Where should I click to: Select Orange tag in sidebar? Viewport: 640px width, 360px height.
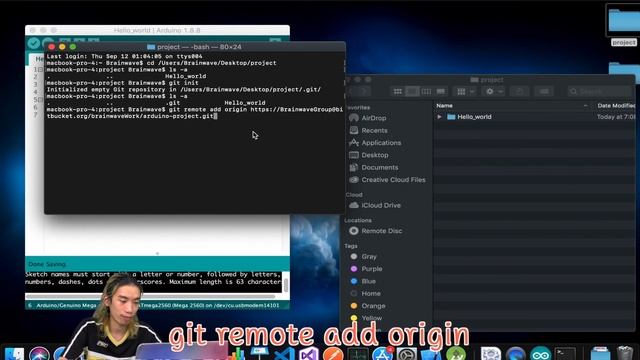[x=368, y=306]
